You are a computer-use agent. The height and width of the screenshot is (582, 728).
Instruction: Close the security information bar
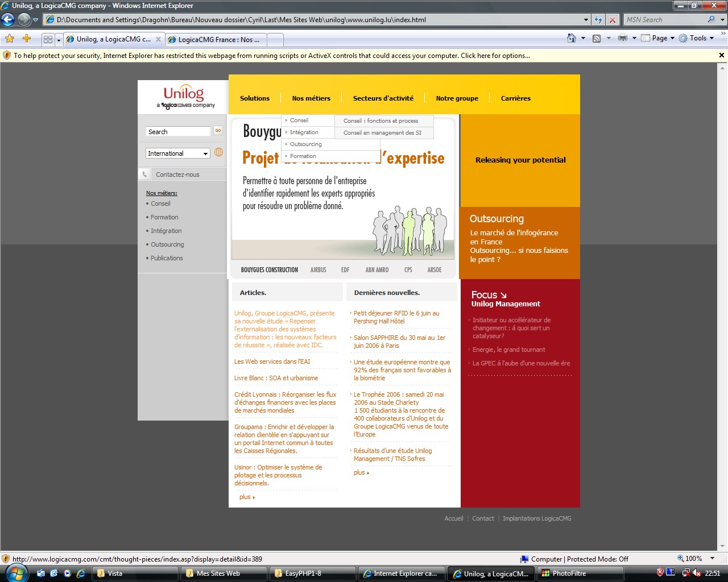click(x=722, y=55)
